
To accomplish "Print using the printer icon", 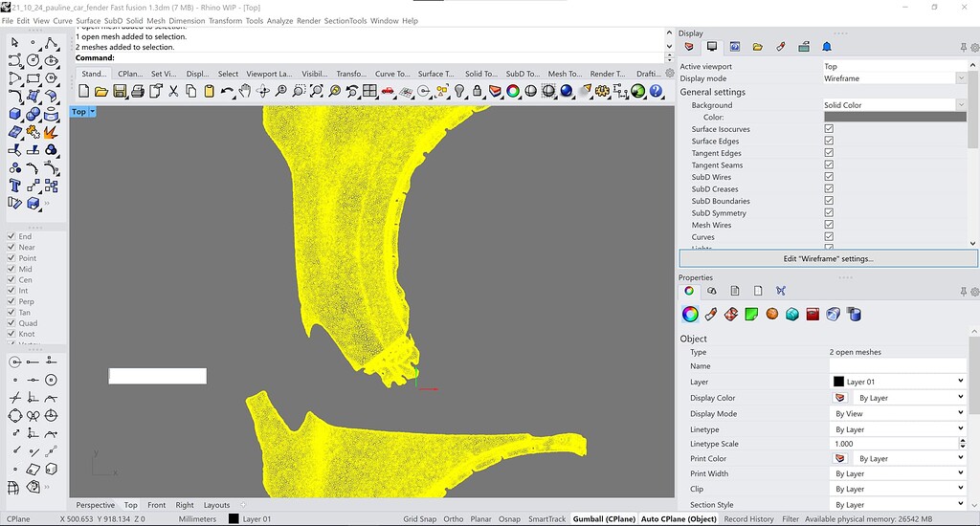I will 138,91.
